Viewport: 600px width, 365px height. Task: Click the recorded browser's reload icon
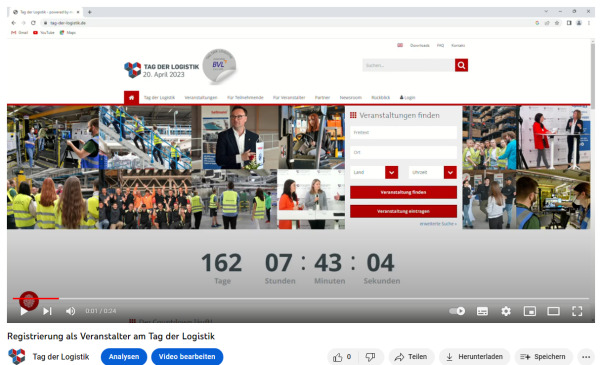tap(33, 23)
